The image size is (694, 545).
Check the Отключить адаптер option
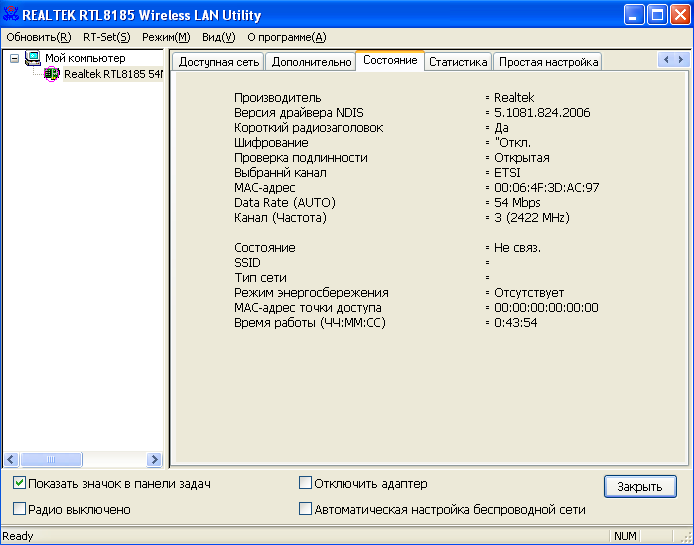pos(306,484)
